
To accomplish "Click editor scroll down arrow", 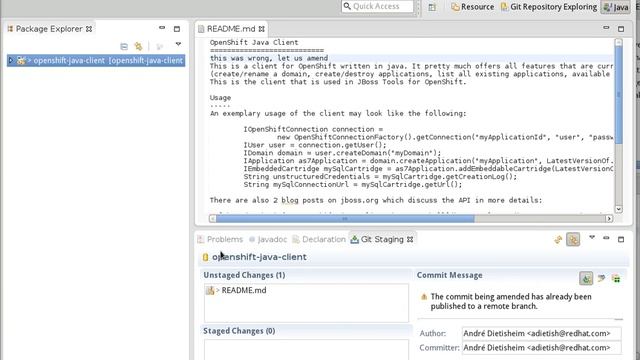I will point(618,209).
